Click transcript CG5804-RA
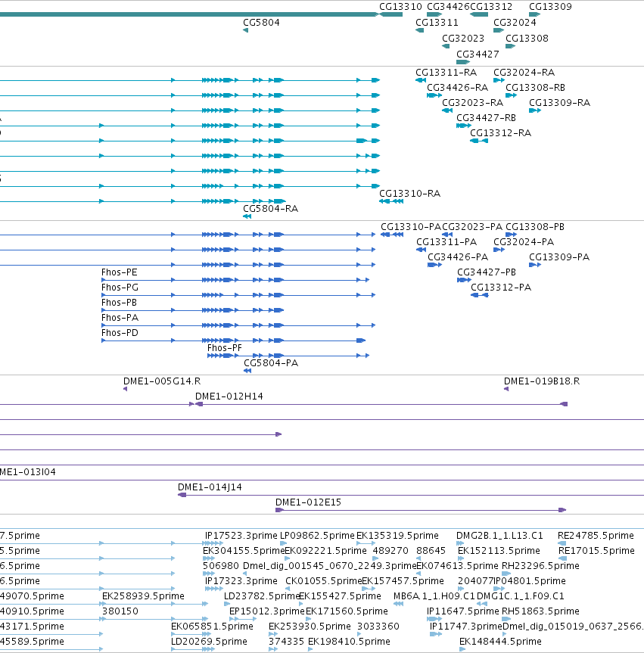The width and height of the screenshot is (644, 653). pos(270,209)
